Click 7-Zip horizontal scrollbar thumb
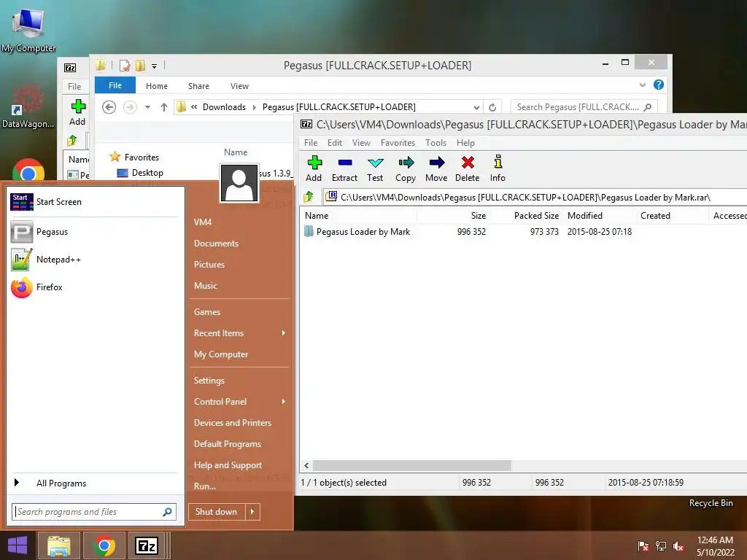The width and height of the screenshot is (747, 560). (411, 465)
